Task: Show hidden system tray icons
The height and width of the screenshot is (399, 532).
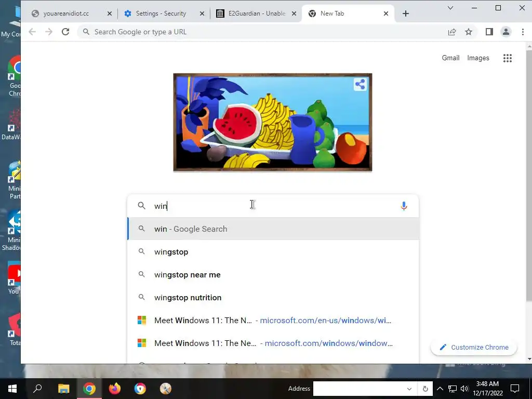Action: pyautogui.click(x=440, y=389)
